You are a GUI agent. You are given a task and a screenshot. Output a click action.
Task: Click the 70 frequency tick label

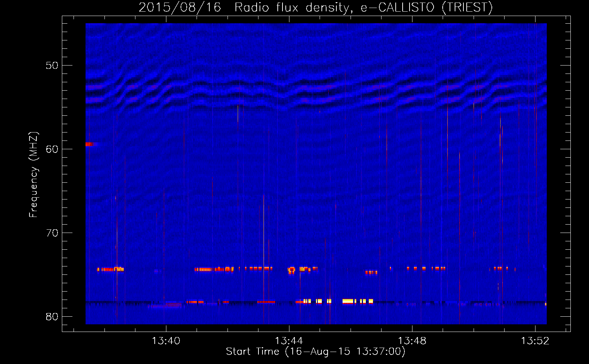pos(52,233)
